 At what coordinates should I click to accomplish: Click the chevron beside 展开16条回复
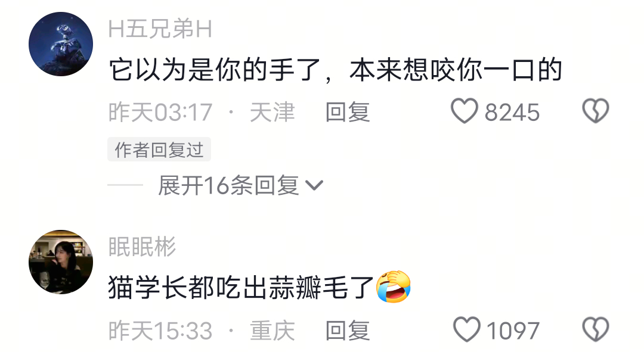pos(315,185)
